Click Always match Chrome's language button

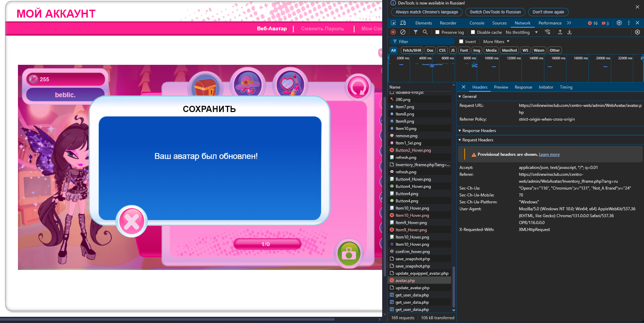click(x=427, y=12)
